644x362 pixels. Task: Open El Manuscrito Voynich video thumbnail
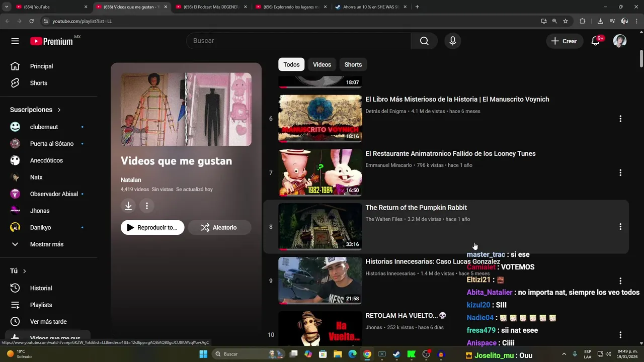(320, 119)
